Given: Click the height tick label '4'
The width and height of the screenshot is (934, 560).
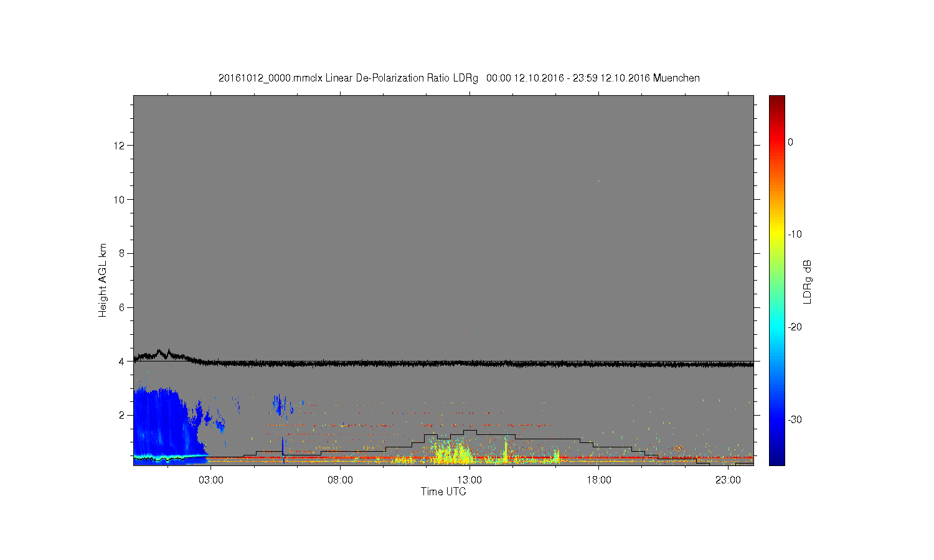Looking at the screenshot, I should click(122, 361).
